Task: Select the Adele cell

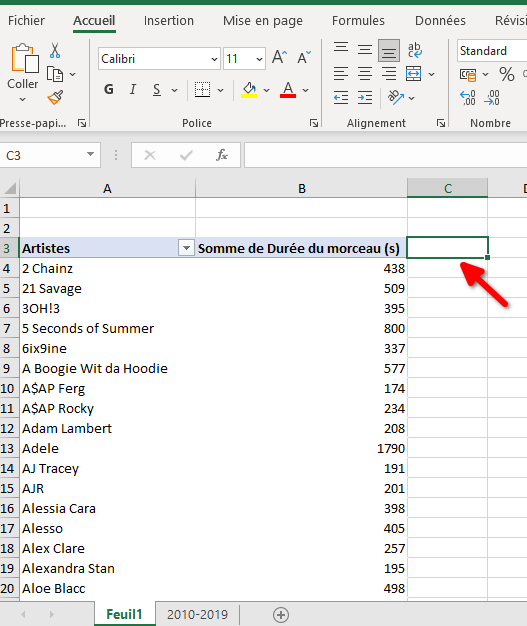Action: [107, 448]
